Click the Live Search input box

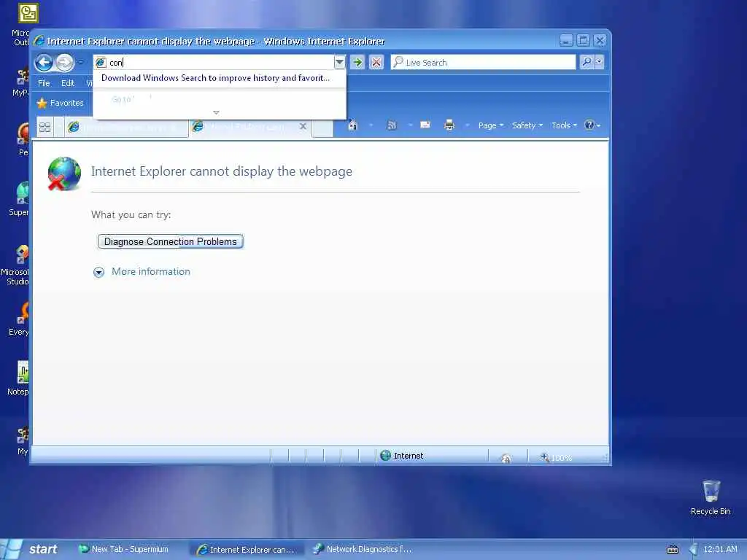(x=483, y=63)
